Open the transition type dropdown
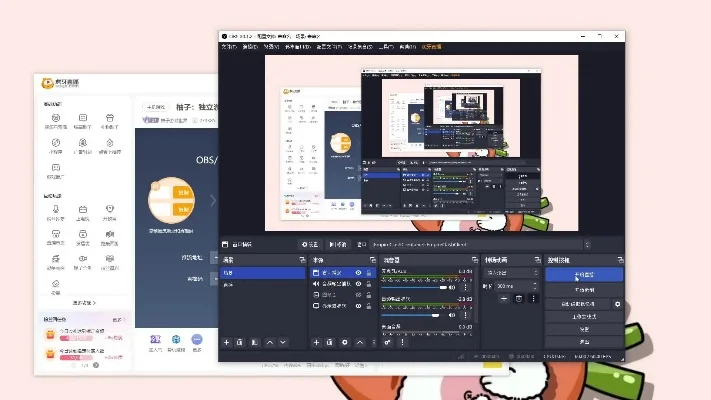Image resolution: width=711 pixels, height=400 pixels. coord(511,273)
